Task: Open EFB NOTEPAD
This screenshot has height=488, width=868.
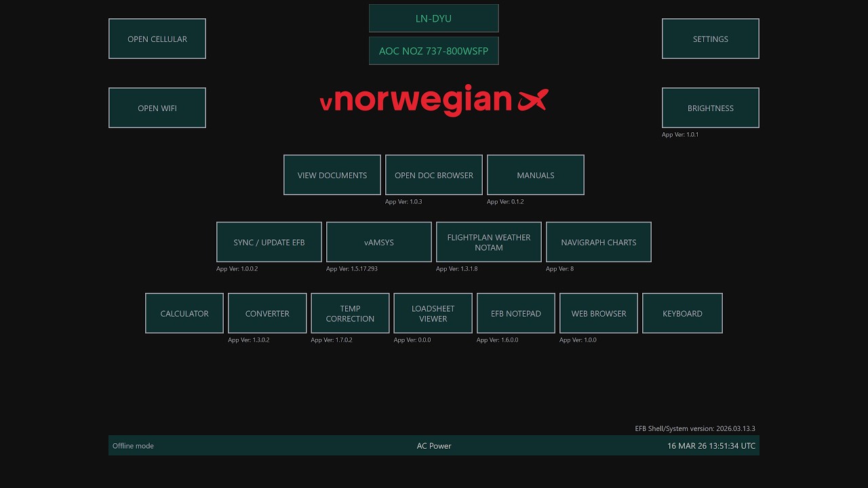Action: pos(516,313)
